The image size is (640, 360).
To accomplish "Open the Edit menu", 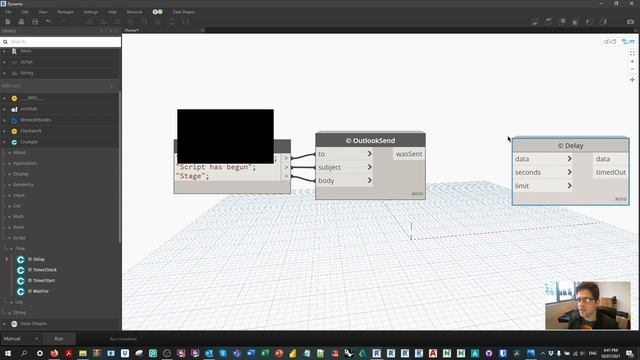I will coord(25,12).
